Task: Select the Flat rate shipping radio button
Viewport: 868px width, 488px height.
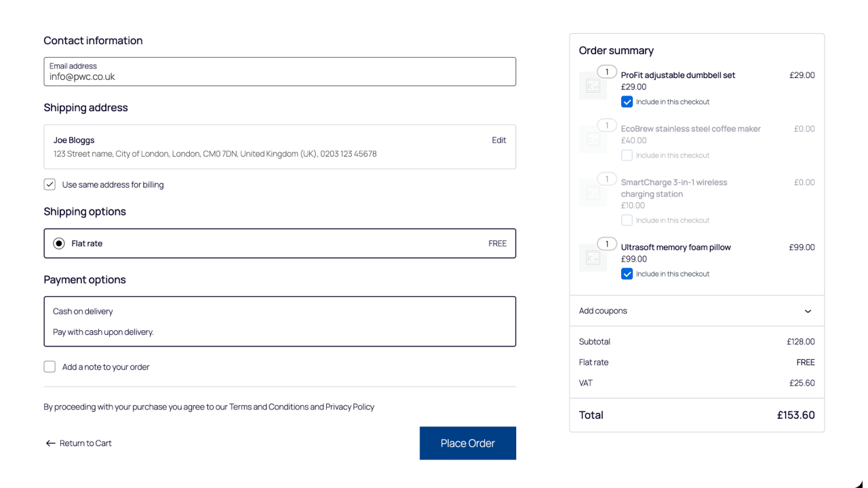Action: tap(58, 243)
